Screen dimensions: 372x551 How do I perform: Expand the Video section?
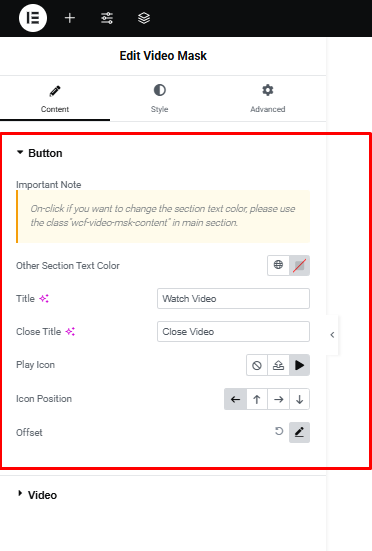click(37, 495)
